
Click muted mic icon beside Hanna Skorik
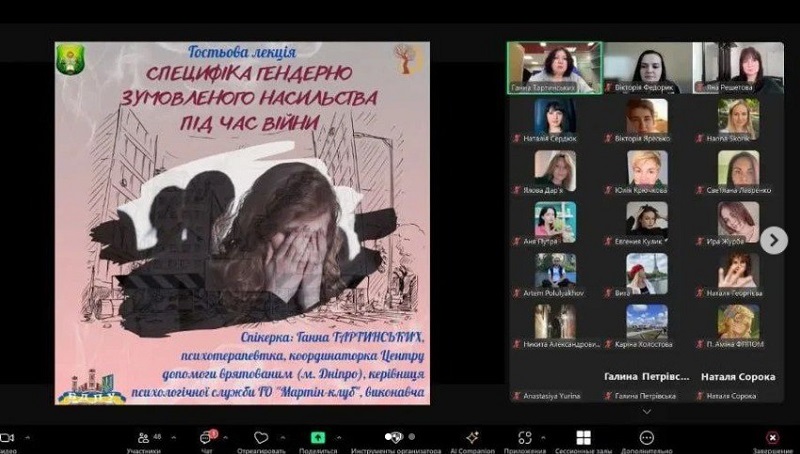click(x=701, y=138)
